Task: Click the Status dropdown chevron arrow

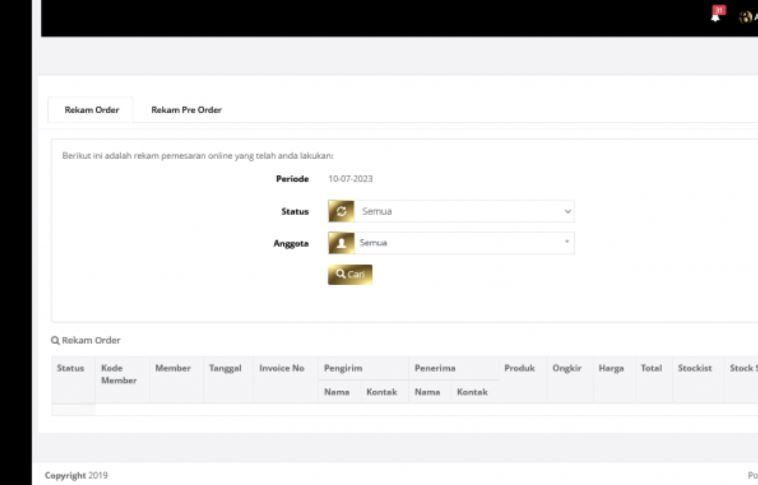Action: [x=568, y=212]
